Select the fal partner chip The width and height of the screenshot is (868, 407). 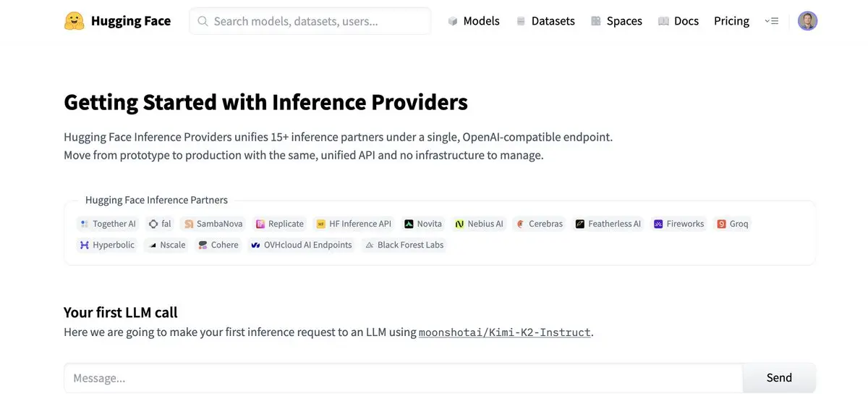pos(159,224)
